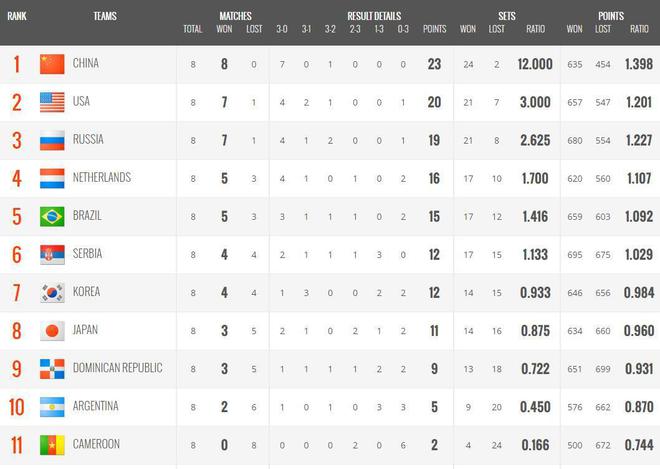This screenshot has width=660, height=469.
Task: Select China's points total of 23
Action: click(434, 64)
